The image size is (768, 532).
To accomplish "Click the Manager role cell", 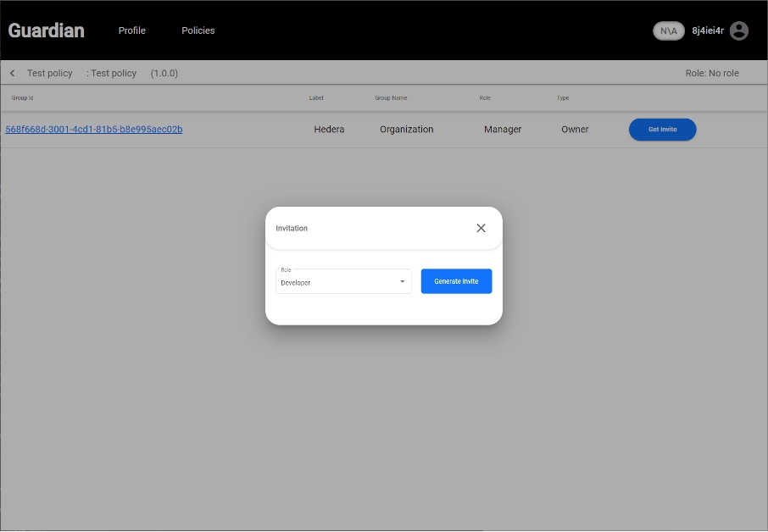I will pyautogui.click(x=503, y=130).
